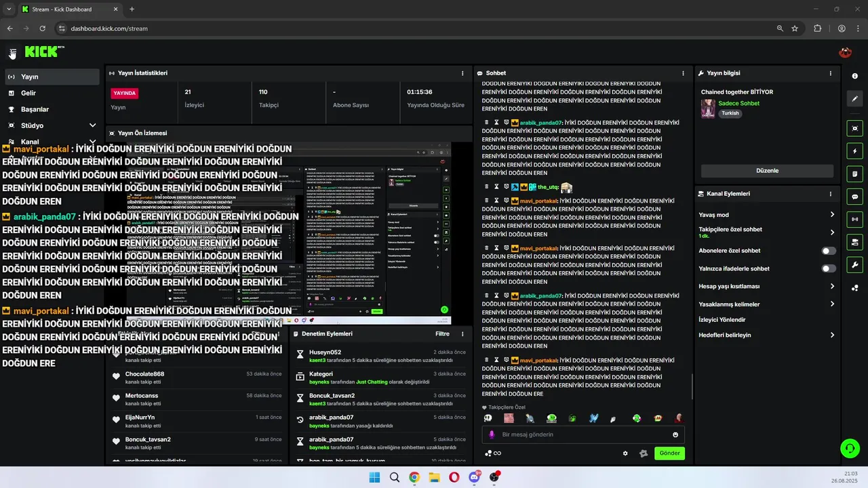The width and height of the screenshot is (868, 488).
Task: Click the info icon in the right sidebar
Action: [x=854, y=76]
